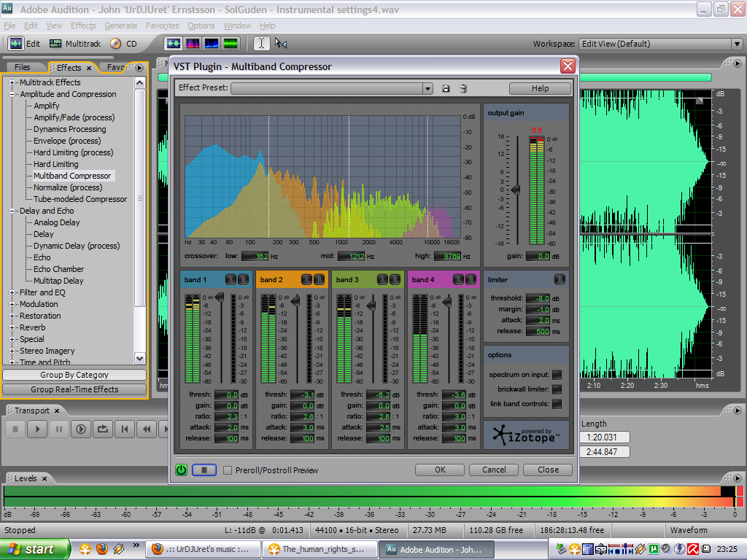747x560 pixels.
Task: Save the current effect preset
Action: click(x=446, y=88)
